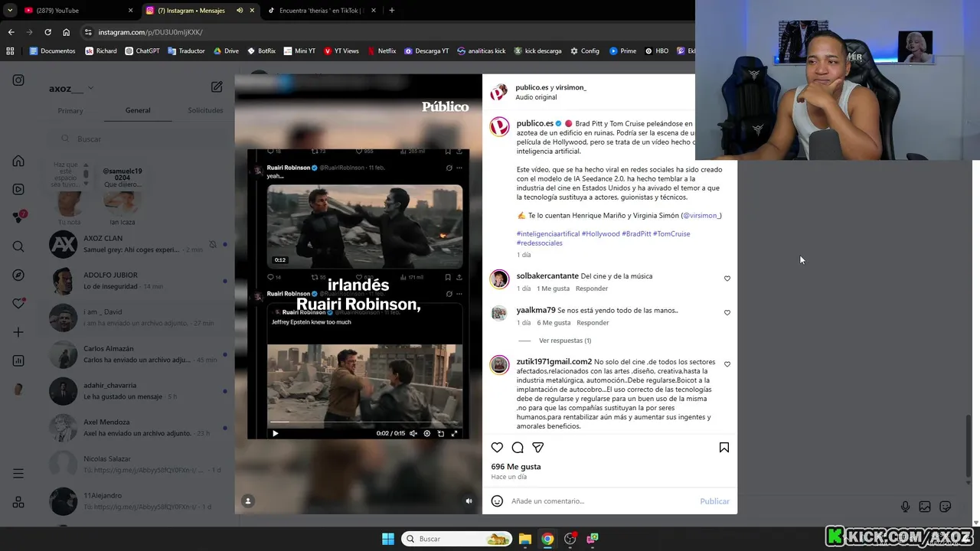Open Netflix bookmark
This screenshot has width=980, height=551.
click(x=381, y=51)
